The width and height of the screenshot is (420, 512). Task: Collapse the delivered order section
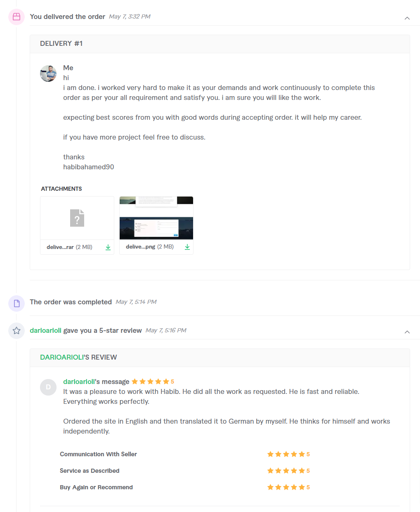(x=407, y=18)
